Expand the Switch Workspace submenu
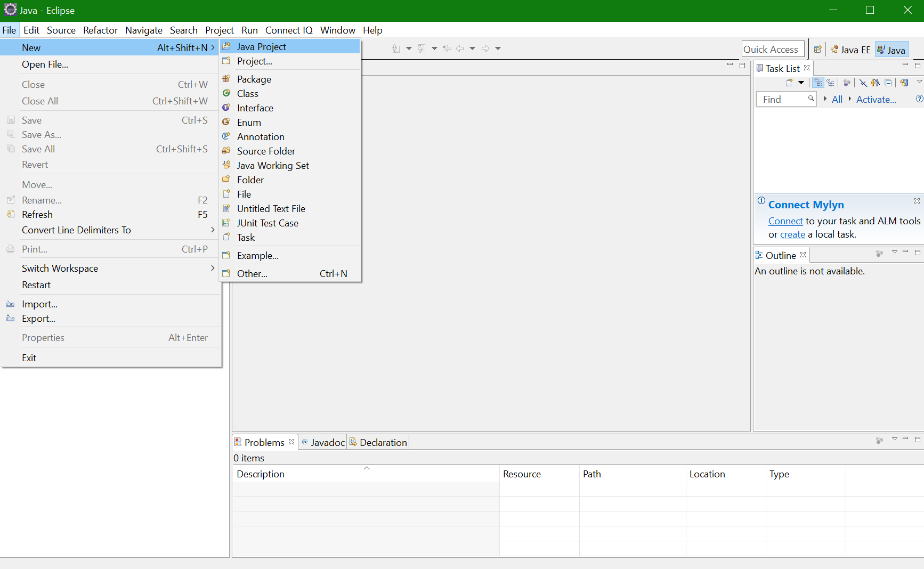Screen dimensions: 924x569 click(x=111, y=268)
